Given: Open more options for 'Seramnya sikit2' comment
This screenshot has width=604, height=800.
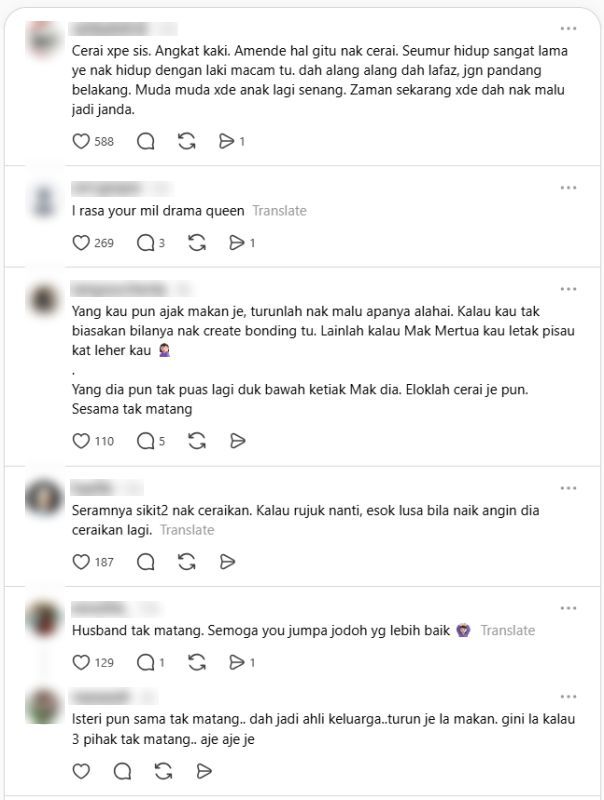Looking at the screenshot, I should [x=568, y=488].
